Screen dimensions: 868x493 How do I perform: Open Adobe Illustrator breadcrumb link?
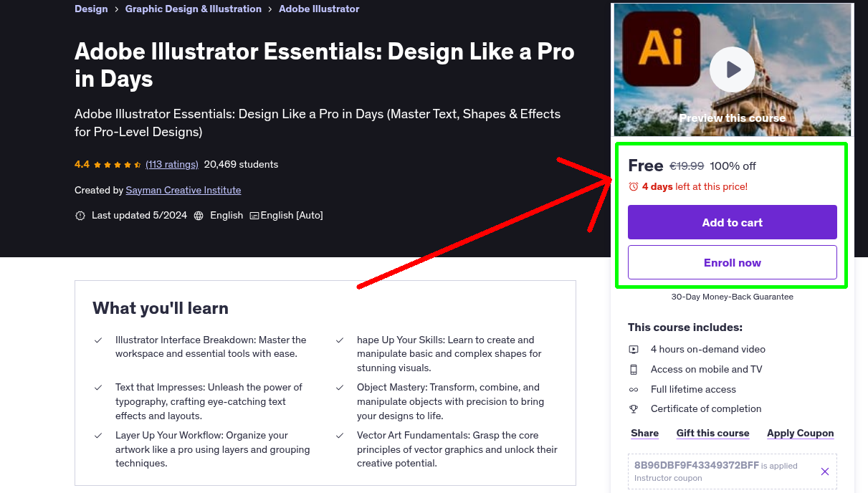[319, 9]
